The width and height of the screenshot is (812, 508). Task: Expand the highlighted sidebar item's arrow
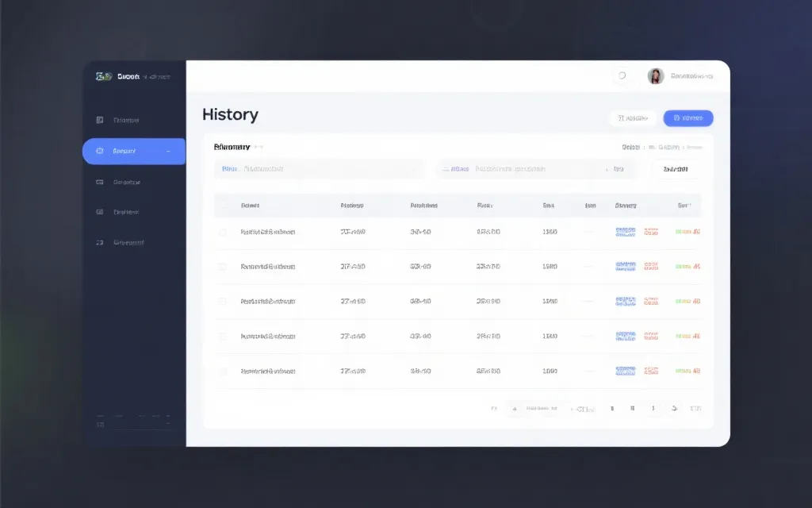tap(168, 151)
